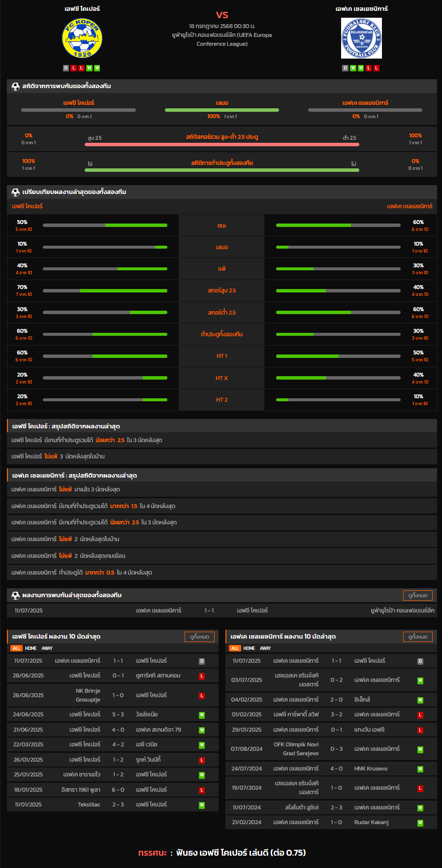
Task: Switch to AWAY tab in Zeljeznicar last 10 matches
Action: pyautogui.click(x=266, y=648)
